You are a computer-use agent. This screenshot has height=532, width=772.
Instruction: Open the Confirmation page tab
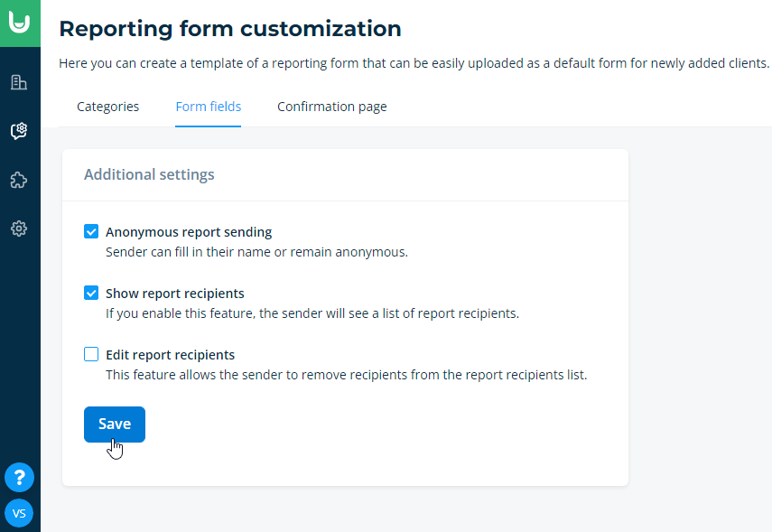point(332,107)
